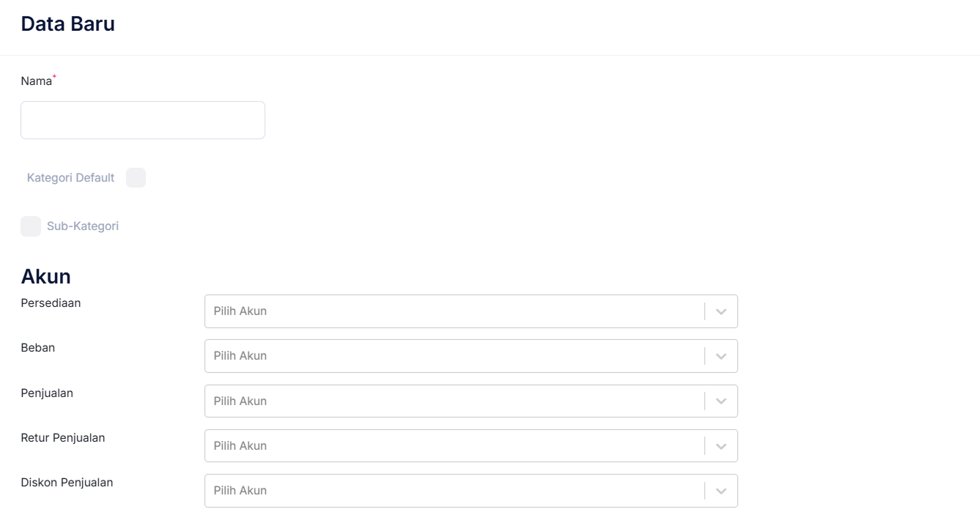Click the chevron arrow of Penjualan dropdown
Image resolution: width=980 pixels, height=512 pixels.
[x=721, y=401]
